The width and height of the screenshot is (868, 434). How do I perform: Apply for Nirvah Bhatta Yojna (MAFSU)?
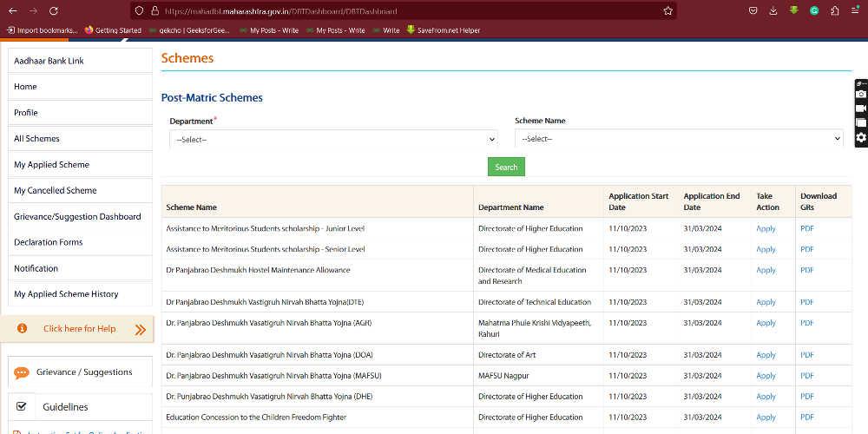(x=766, y=376)
